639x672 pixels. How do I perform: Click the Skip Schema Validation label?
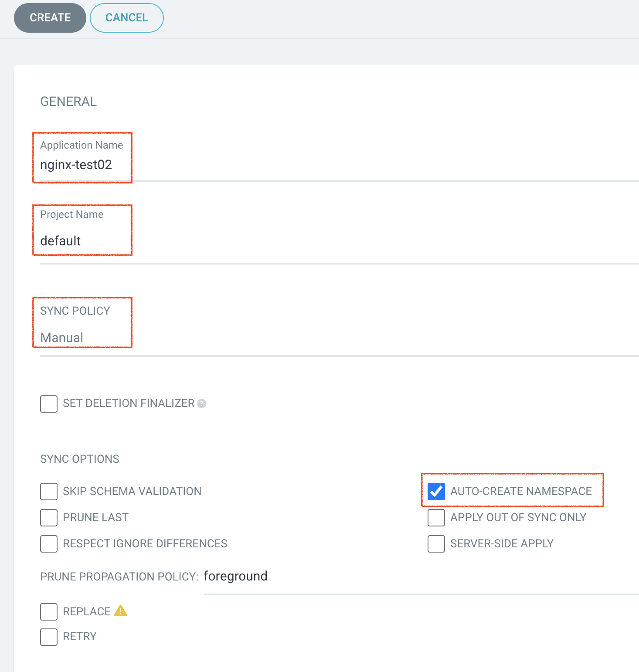132,492
